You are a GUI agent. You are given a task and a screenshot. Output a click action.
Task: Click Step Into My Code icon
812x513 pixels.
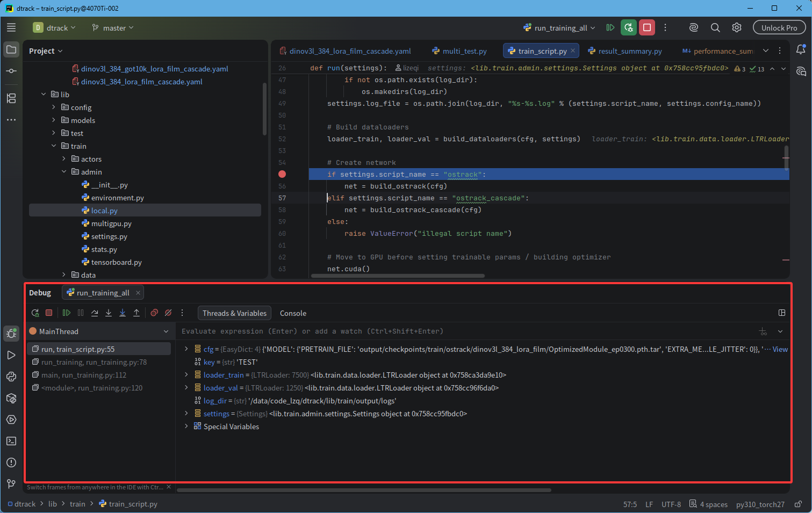[x=123, y=313]
